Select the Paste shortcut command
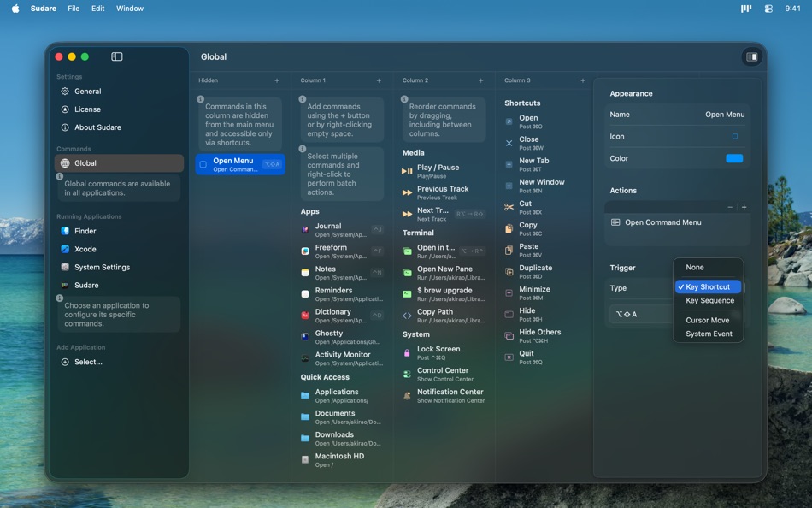This screenshot has height=508, width=812. [546, 251]
